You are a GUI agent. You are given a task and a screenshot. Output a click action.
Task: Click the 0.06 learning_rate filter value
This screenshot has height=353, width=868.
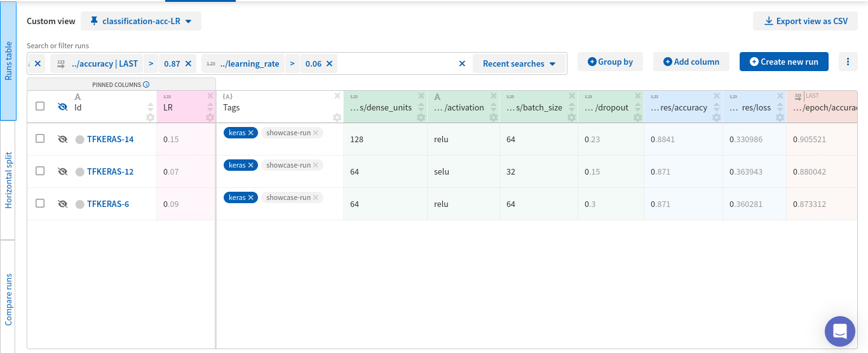(313, 63)
